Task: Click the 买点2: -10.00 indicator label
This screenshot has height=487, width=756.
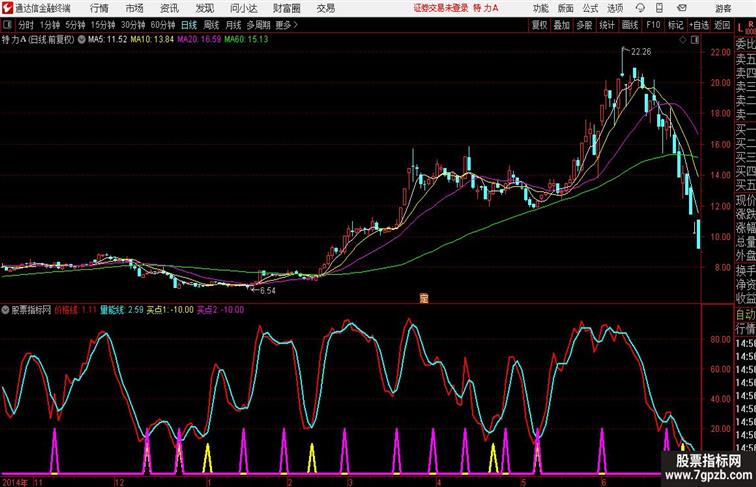Action: click(220, 310)
